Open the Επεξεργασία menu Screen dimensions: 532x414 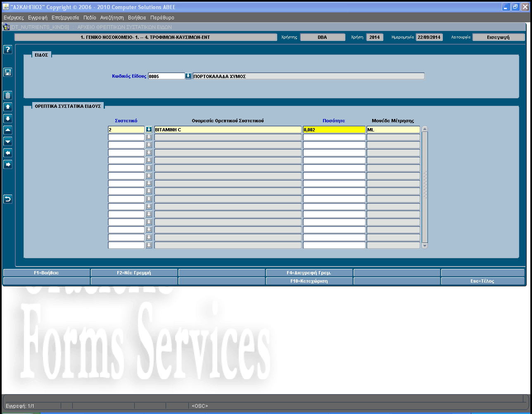65,18
